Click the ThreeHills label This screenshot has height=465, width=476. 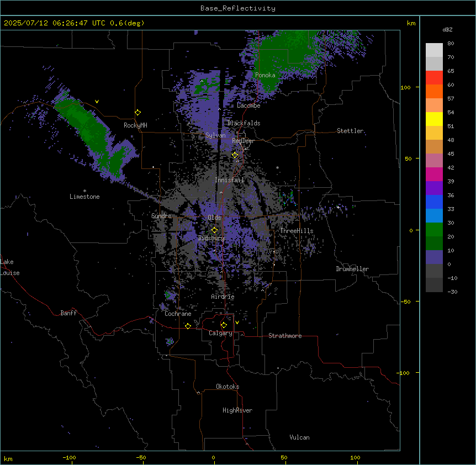tap(297, 231)
